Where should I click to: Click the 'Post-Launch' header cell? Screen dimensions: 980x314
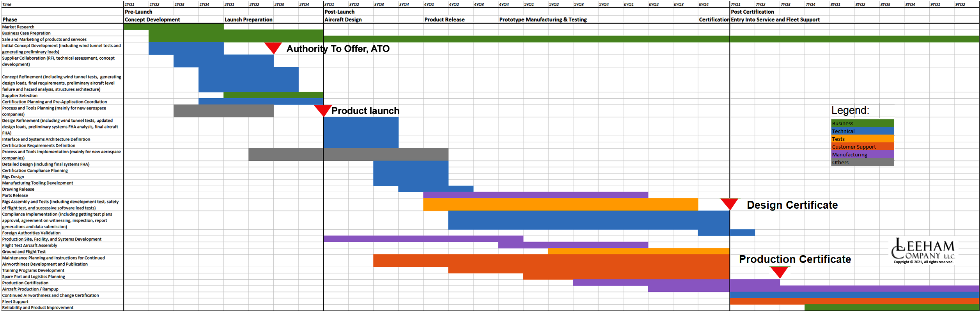pos(339,12)
